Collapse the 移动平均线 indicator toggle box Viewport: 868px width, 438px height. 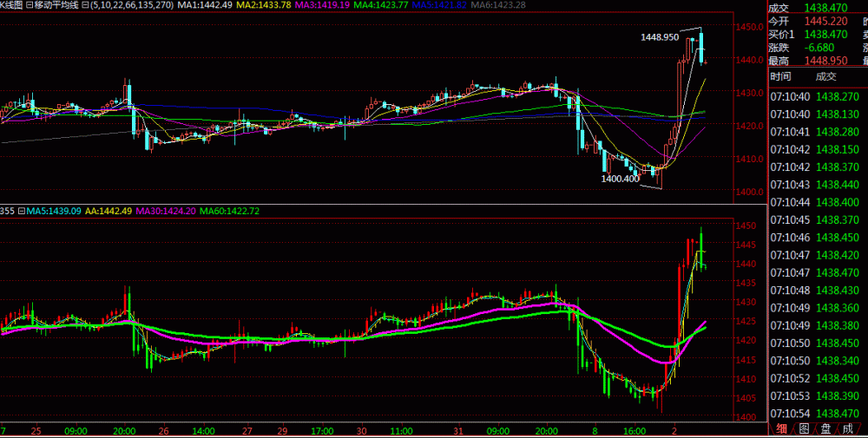pyautogui.click(x=31, y=6)
